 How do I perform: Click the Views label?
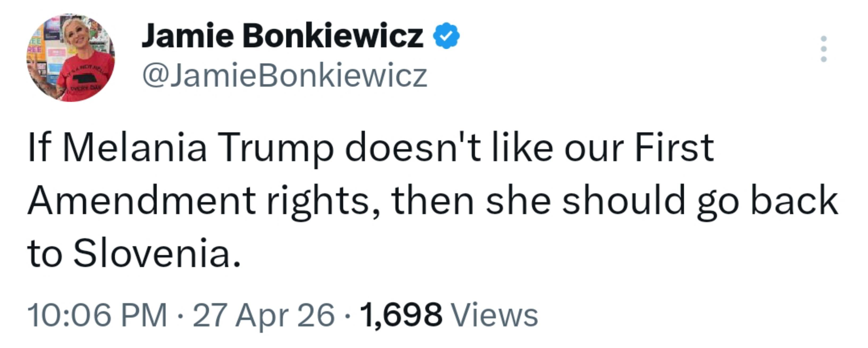[x=494, y=315]
